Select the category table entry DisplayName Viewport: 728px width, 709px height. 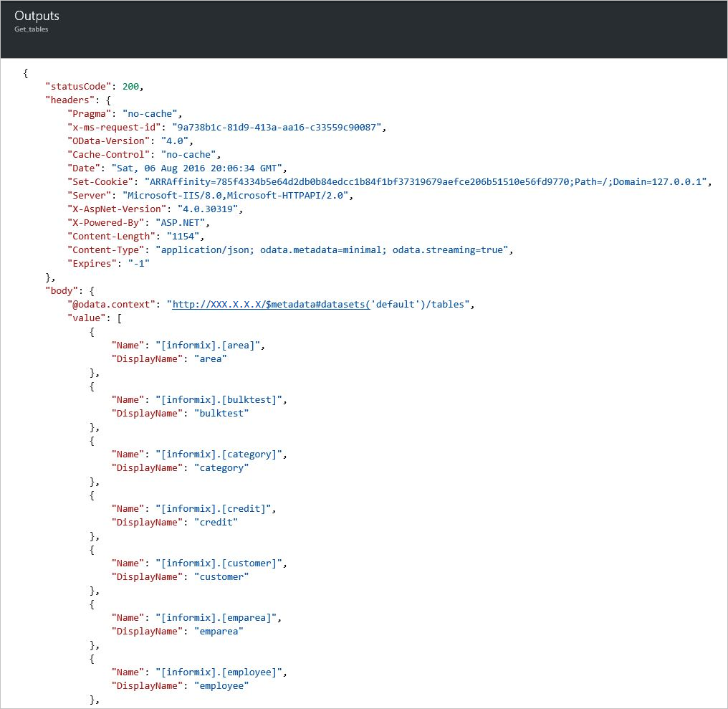[x=222, y=467]
